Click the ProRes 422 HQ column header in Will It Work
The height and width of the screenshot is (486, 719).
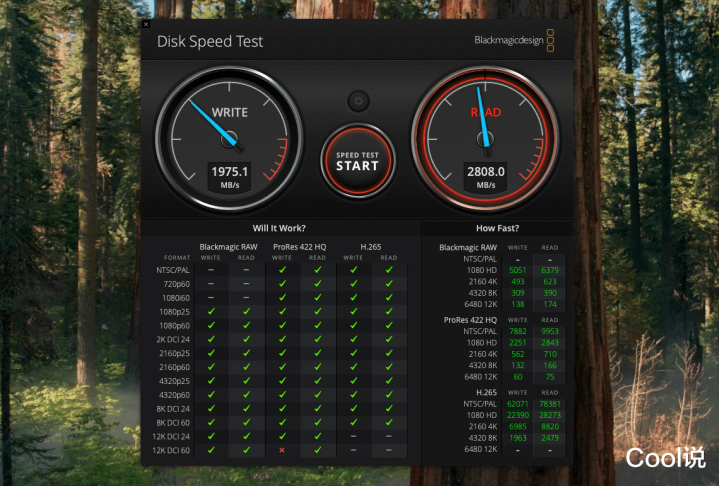(299, 247)
